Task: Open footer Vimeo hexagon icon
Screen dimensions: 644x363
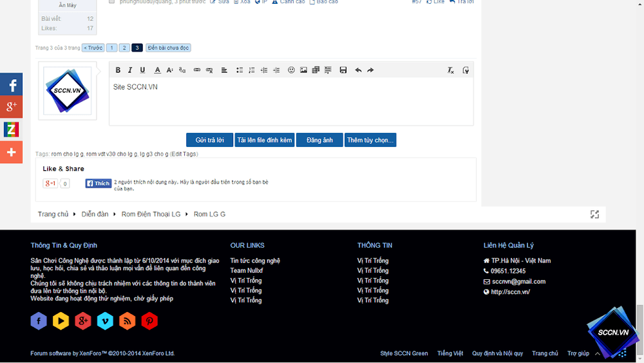Action: (x=105, y=321)
